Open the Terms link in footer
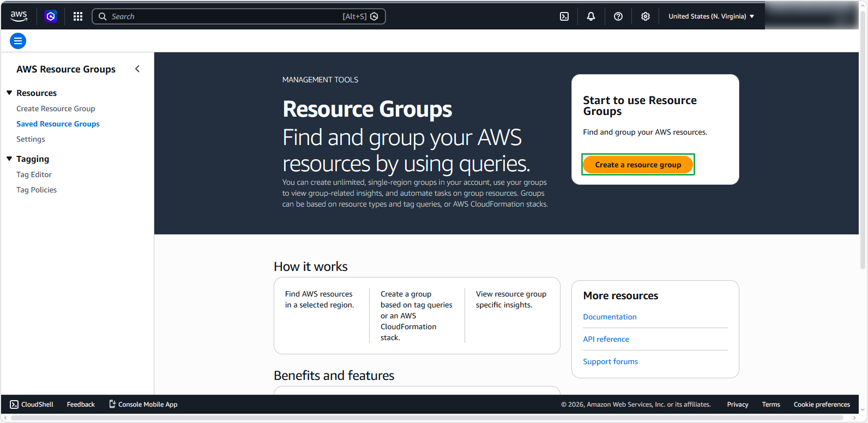Screen dimensions: 868x423 coord(771,404)
